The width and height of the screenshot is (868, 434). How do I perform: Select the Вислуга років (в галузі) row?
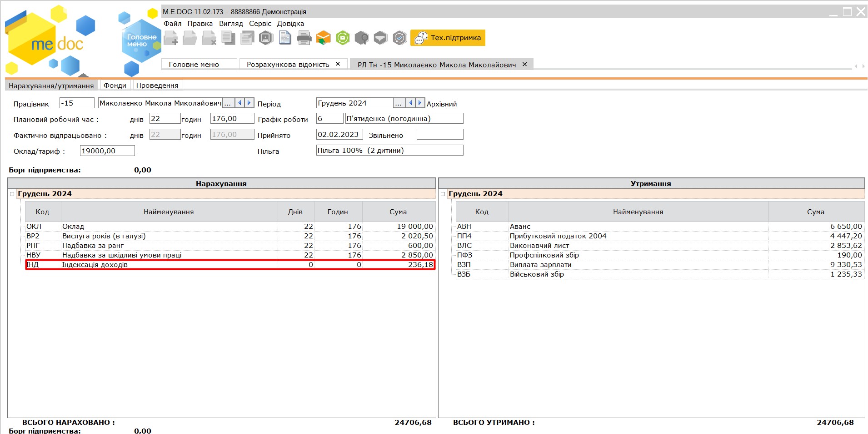pos(230,236)
